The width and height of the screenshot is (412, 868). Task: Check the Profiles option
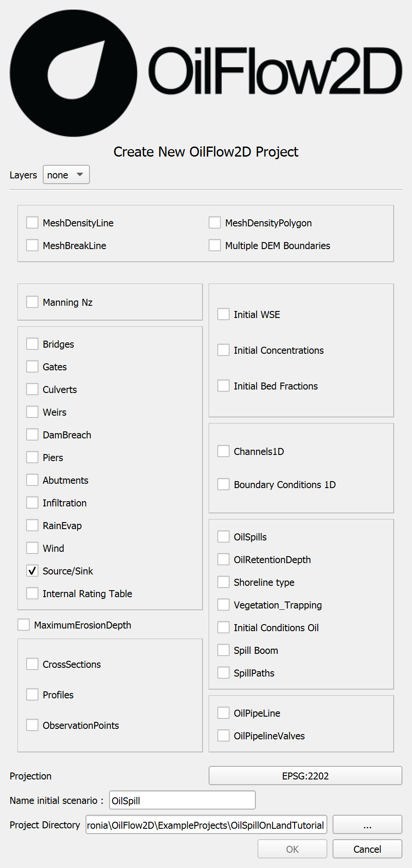pos(32,694)
